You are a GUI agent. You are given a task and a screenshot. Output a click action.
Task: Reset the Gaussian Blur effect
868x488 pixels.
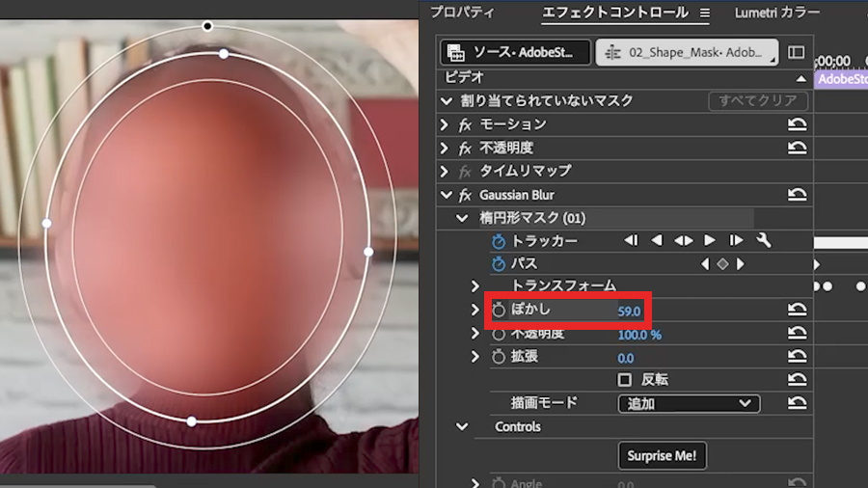[798, 194]
